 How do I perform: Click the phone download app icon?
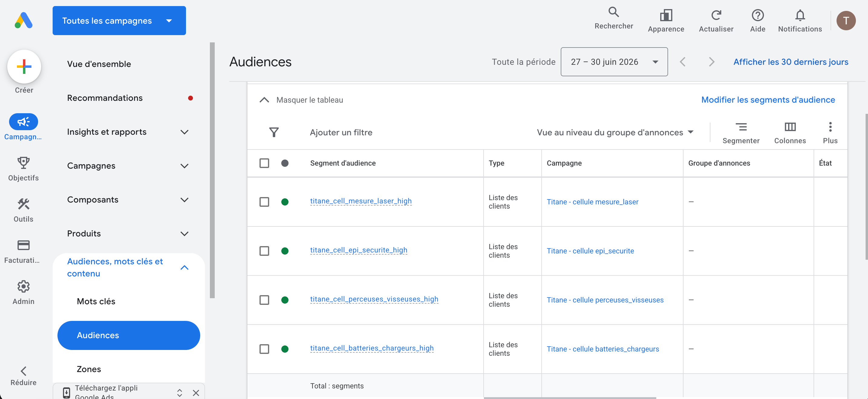[66, 393]
